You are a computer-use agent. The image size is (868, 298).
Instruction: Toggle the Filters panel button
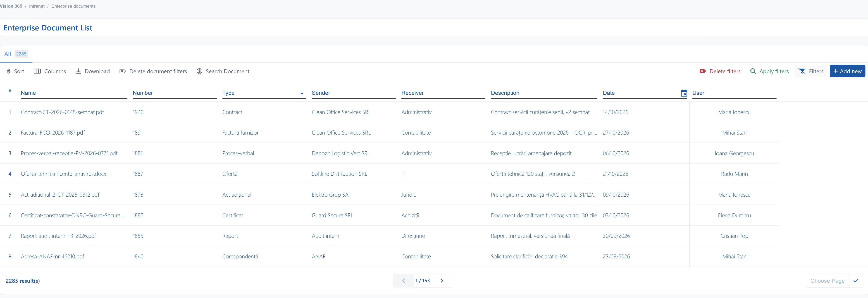tap(811, 71)
